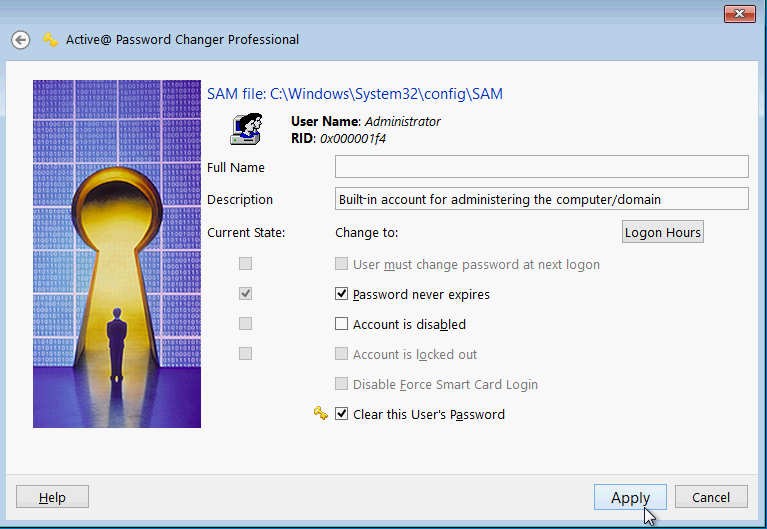The width and height of the screenshot is (767, 529).
Task: Enable Account is disabled checkbox
Action: (x=341, y=324)
